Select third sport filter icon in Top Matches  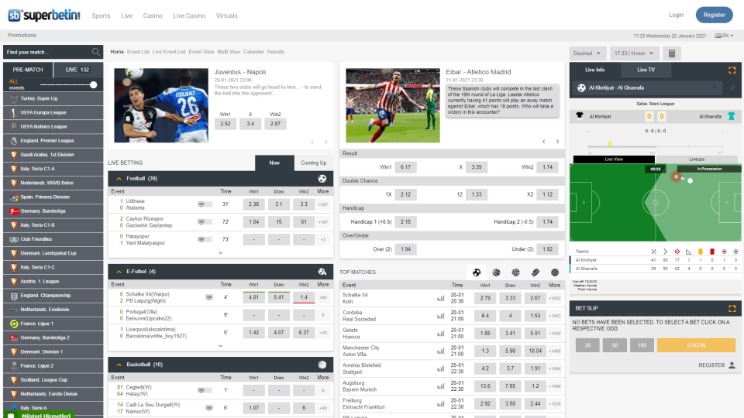(516, 272)
